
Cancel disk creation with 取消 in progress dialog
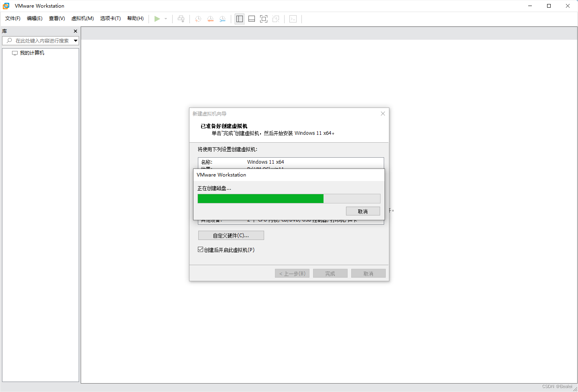(363, 211)
